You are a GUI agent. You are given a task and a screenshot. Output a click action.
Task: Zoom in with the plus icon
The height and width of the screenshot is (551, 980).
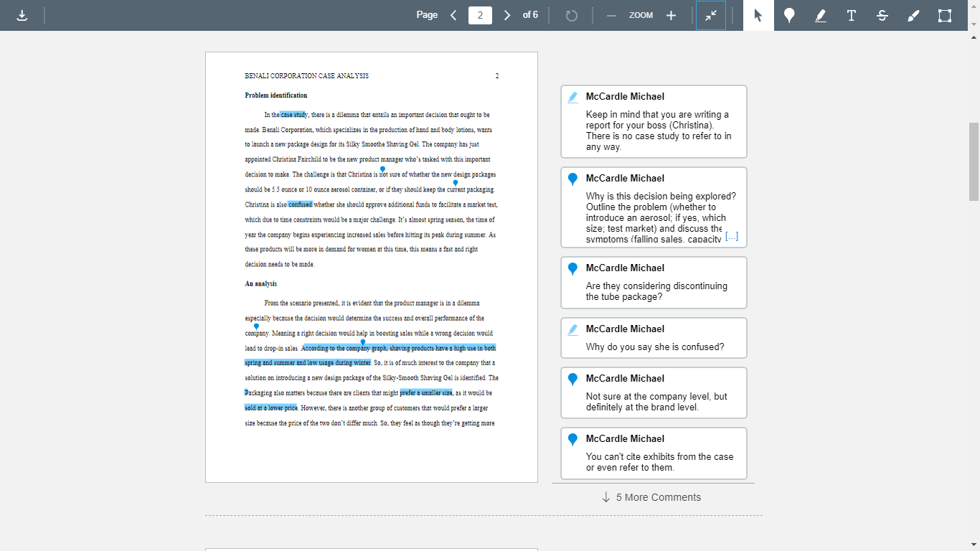pyautogui.click(x=671, y=15)
